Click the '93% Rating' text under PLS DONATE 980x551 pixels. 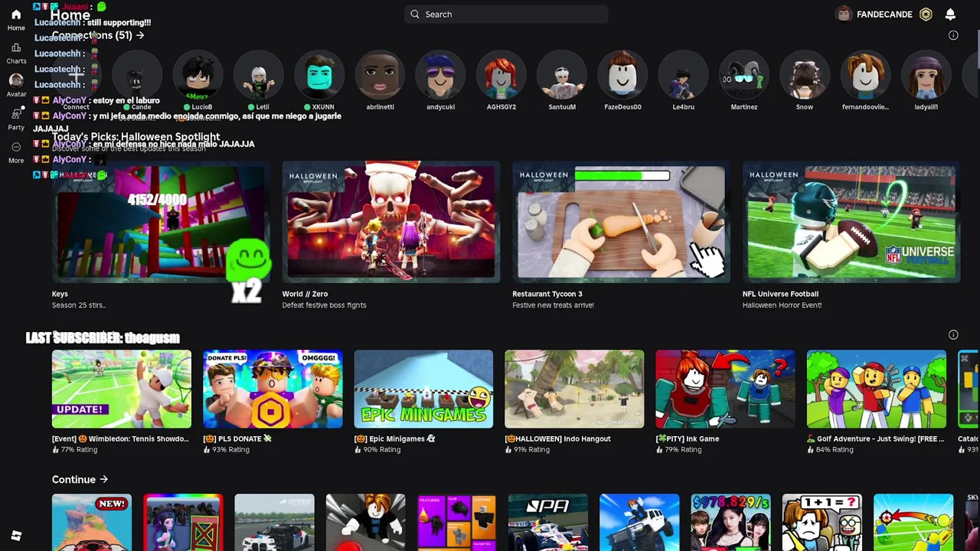pyautogui.click(x=230, y=450)
